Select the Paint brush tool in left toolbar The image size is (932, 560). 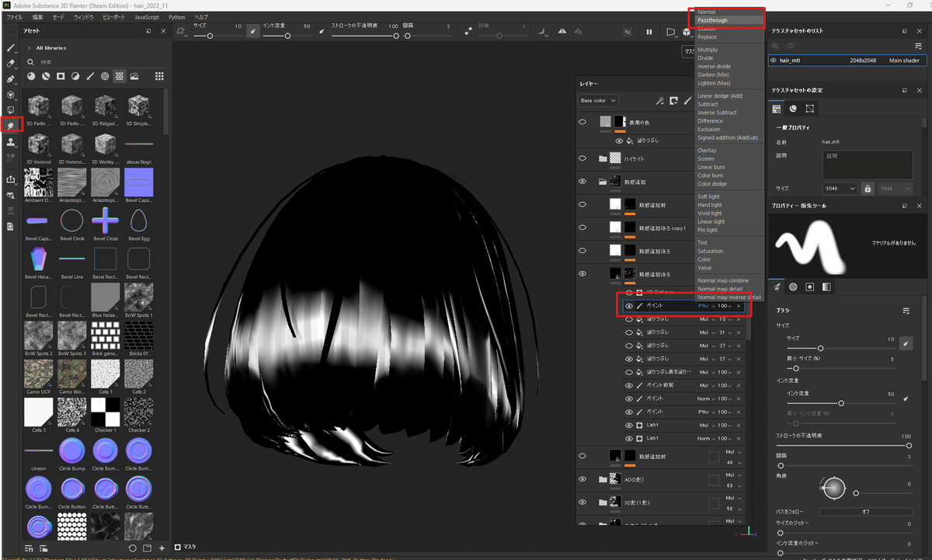pyautogui.click(x=11, y=48)
